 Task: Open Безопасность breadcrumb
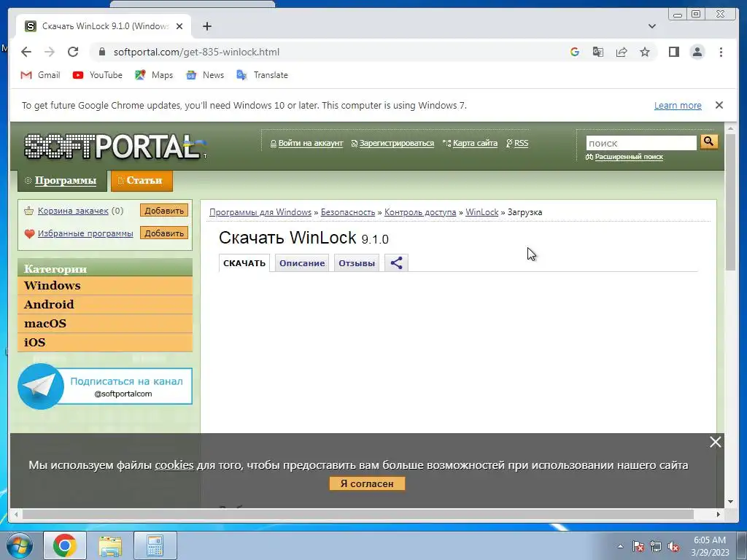348,212
